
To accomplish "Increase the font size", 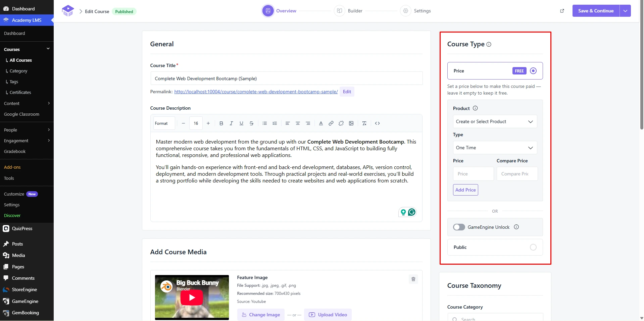I will pyautogui.click(x=208, y=123).
